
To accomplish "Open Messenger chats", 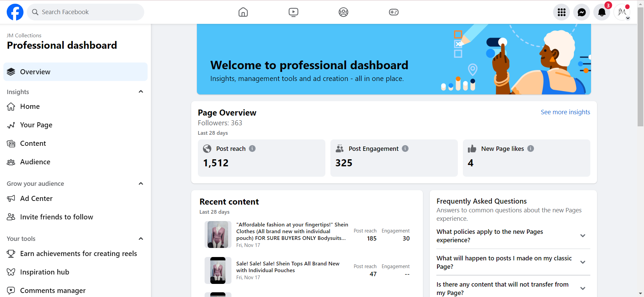I will click(582, 12).
